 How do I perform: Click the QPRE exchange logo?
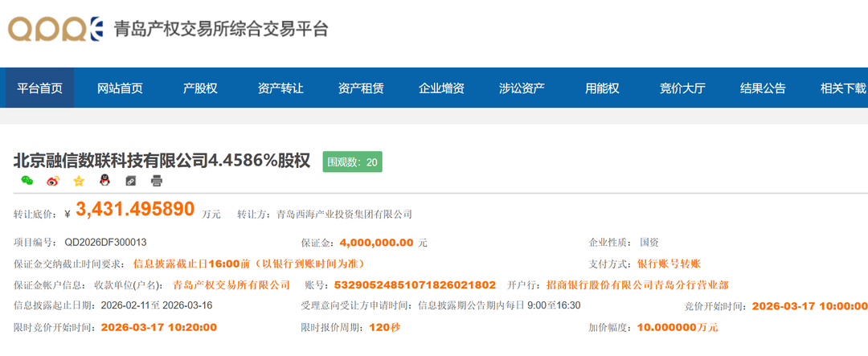click(55, 29)
